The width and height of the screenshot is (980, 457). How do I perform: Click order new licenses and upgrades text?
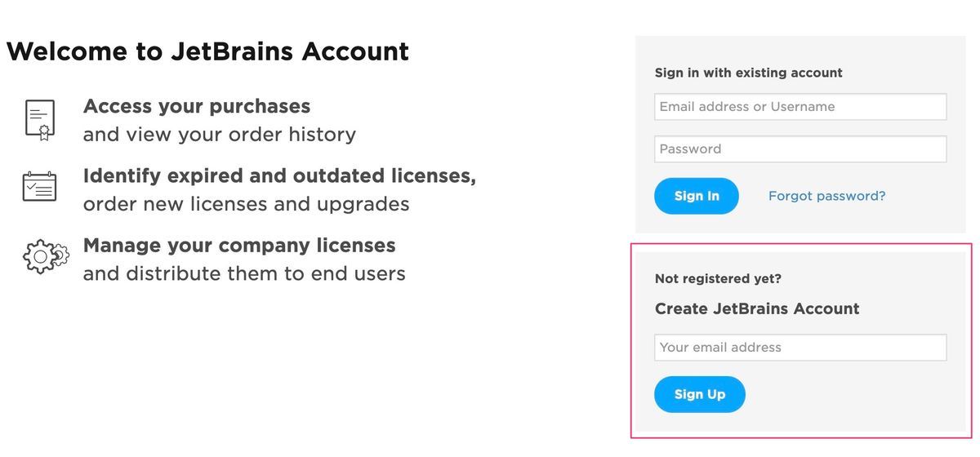coord(246,204)
